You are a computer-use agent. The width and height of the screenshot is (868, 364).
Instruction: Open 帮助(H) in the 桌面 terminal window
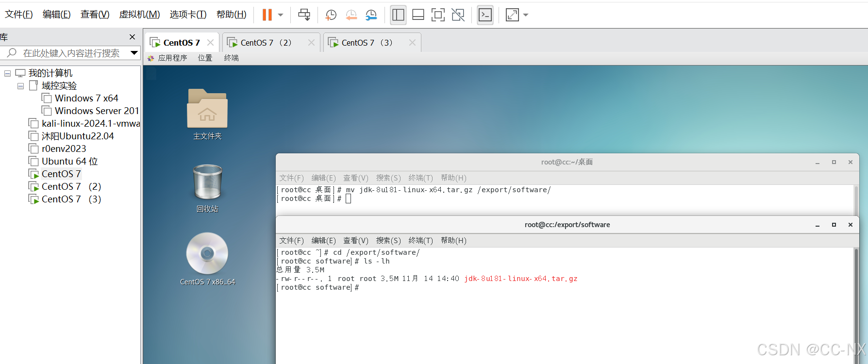453,178
